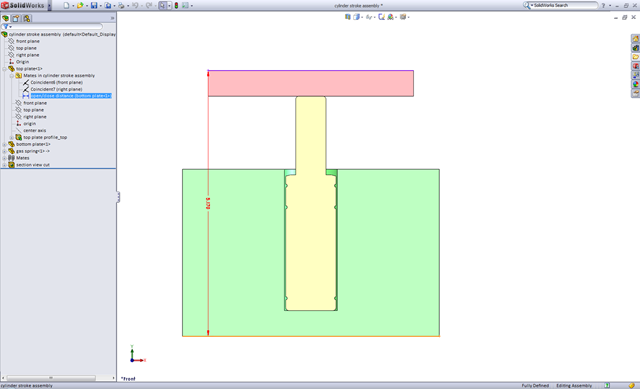The image size is (640, 389).
Task: Click Apply Scene icon in heads-up toolbar
Action: click(391, 17)
